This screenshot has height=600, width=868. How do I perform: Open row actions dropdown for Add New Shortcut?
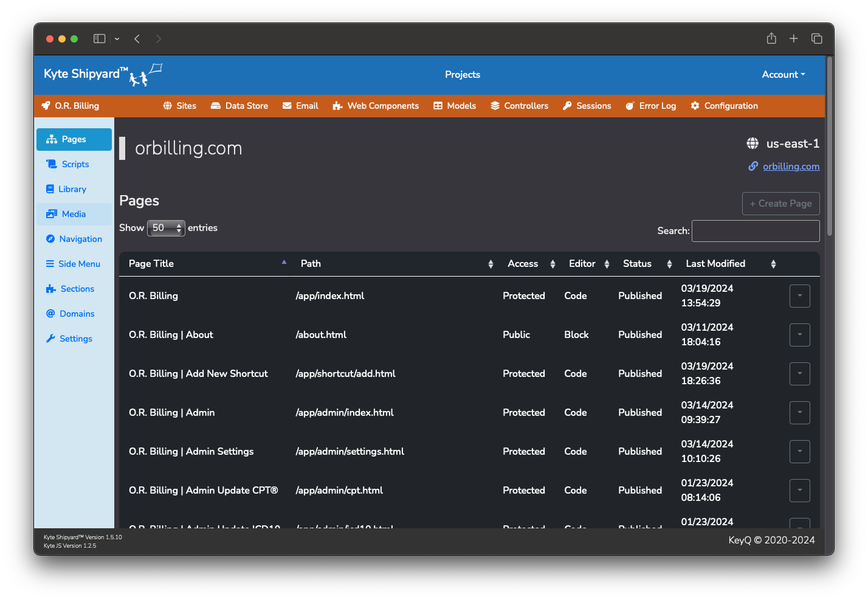[x=800, y=374]
